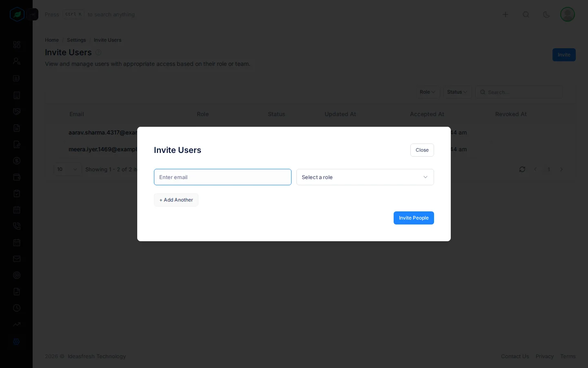
Task: Open the target icon in the sidebar
Action: [x=17, y=275]
